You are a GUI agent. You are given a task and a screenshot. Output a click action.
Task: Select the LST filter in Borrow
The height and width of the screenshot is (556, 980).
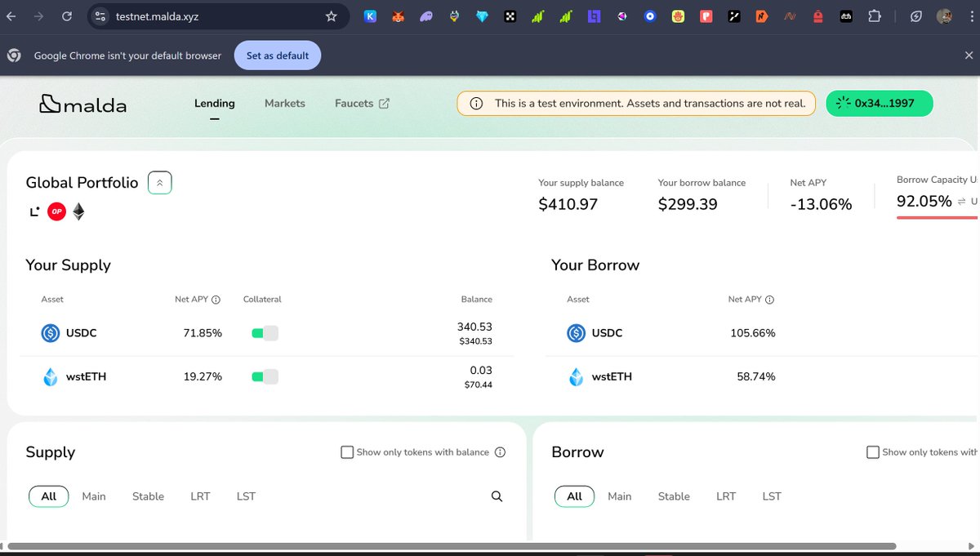coord(772,496)
